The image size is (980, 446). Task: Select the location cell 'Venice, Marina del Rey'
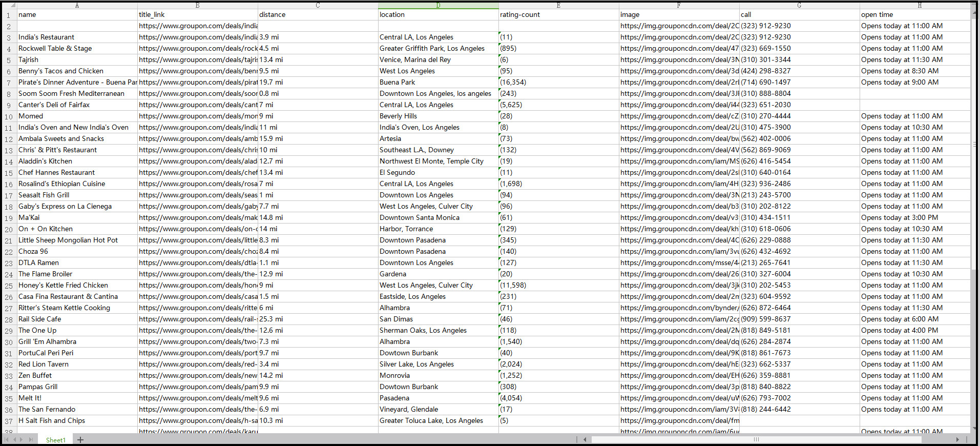(x=438, y=60)
